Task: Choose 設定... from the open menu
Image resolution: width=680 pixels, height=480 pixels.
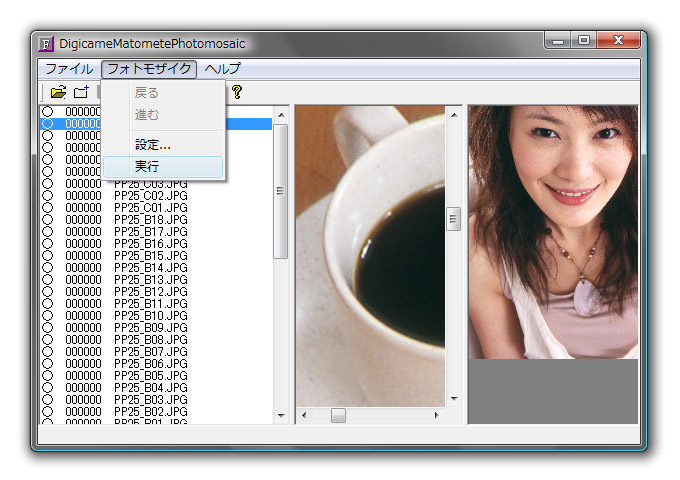Action: (153, 145)
